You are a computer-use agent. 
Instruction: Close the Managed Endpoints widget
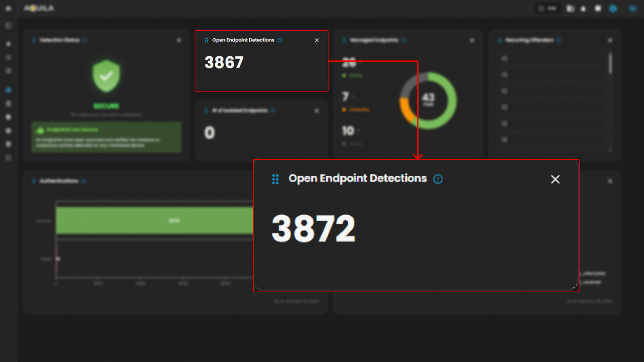[472, 40]
